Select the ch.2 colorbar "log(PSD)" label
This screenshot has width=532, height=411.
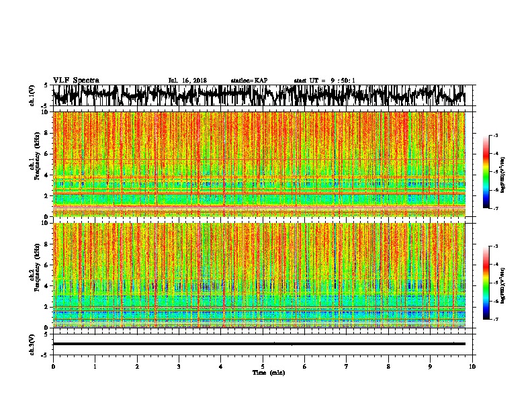click(x=503, y=285)
